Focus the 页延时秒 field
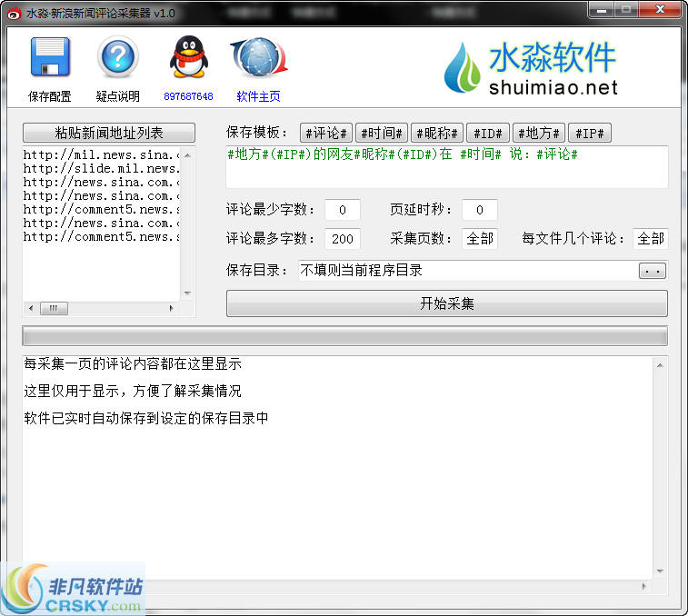Image resolution: width=688 pixels, height=616 pixels. pos(480,210)
